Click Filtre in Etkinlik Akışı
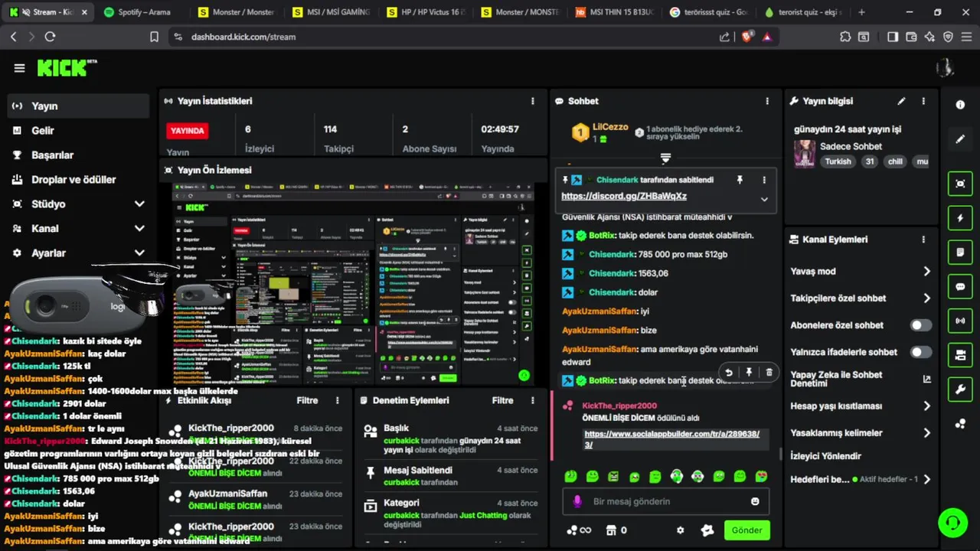980x551 pixels. pos(307,400)
